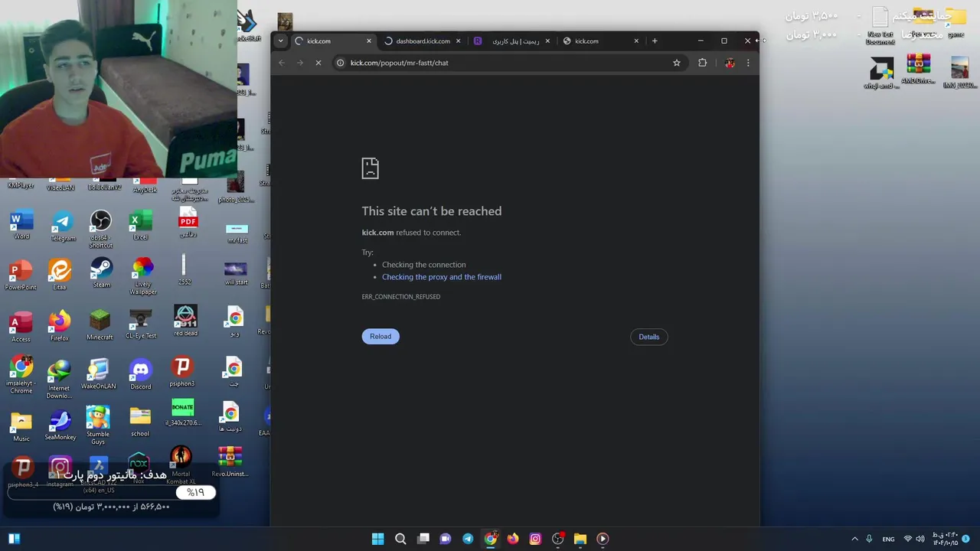Screen dimensions: 980x551
Task: Open File Explorer from the taskbar
Action: click(x=580, y=539)
